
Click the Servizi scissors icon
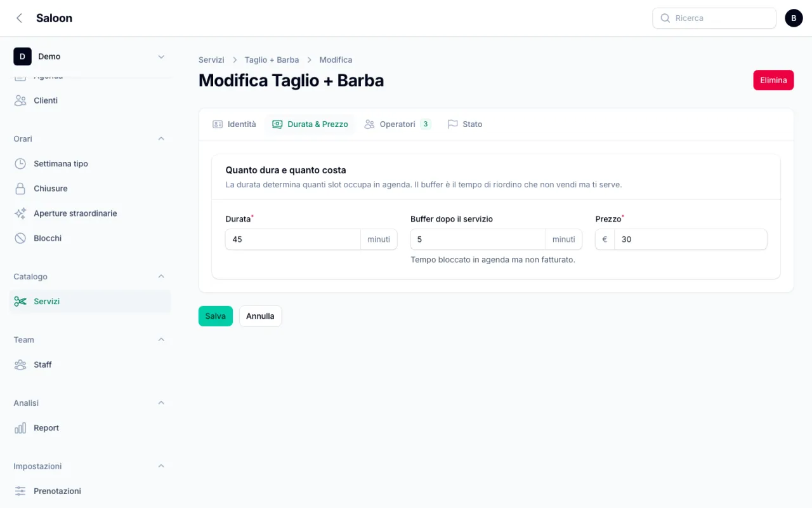click(x=20, y=302)
